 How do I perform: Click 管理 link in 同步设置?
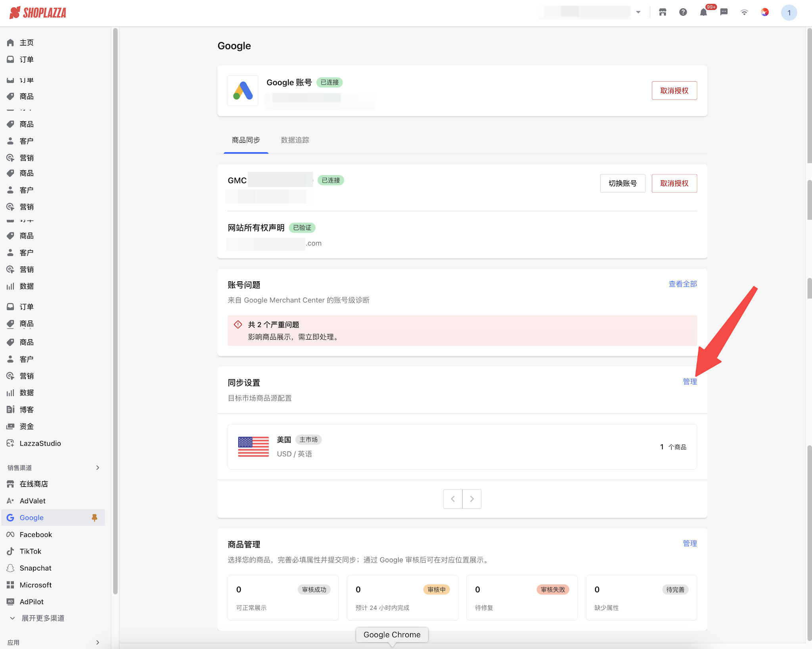click(x=689, y=382)
